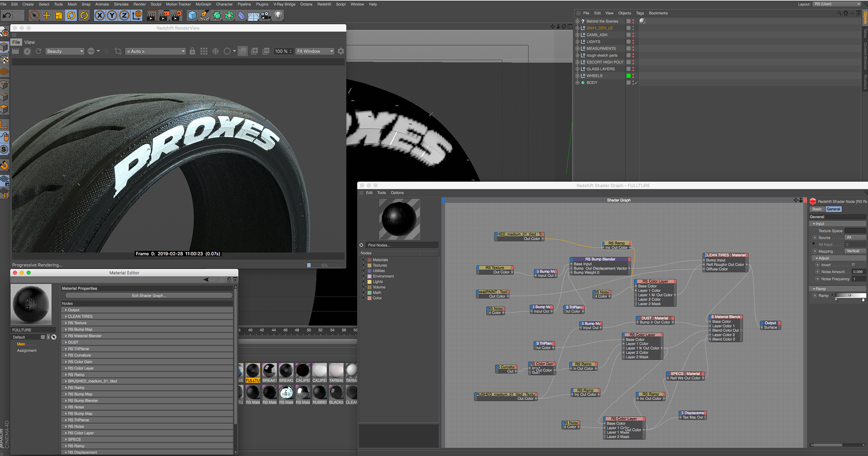Toggle the Z axis lock

(124, 15)
